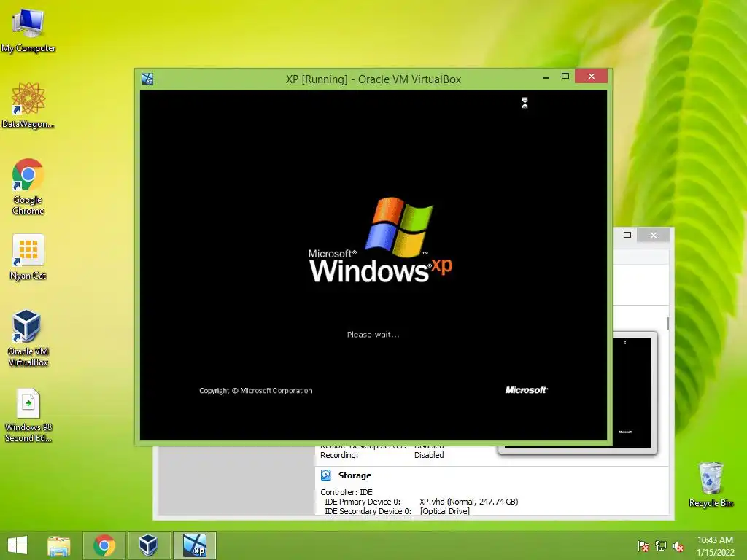This screenshot has height=560, width=747.
Task: Open Action Center flag tray icon
Action: pyautogui.click(x=643, y=546)
